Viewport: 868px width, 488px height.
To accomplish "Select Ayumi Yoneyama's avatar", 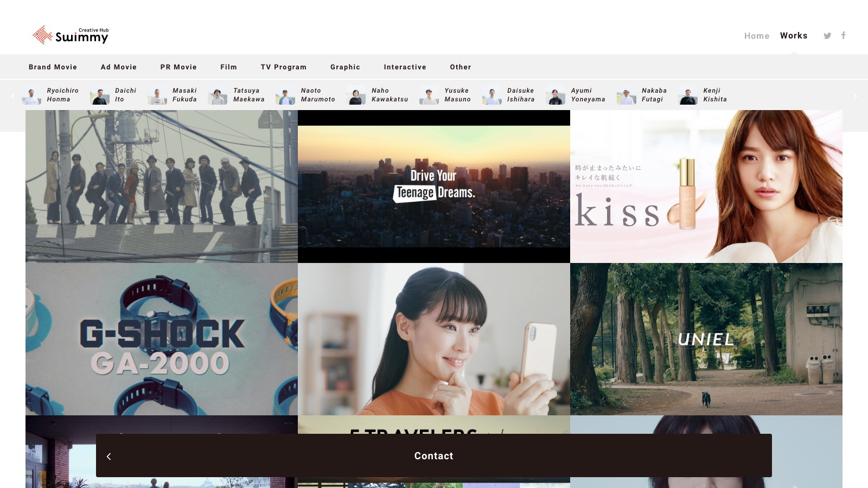I will [x=556, y=96].
